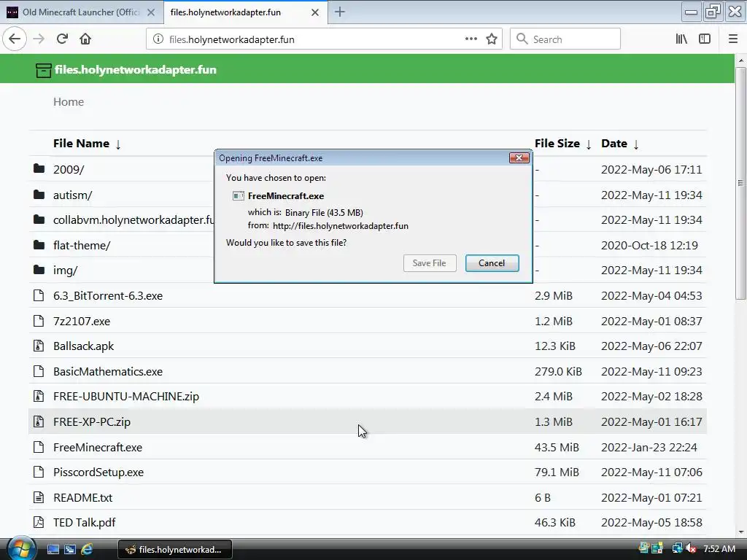Close the Opening FreeMinecraft.exe dialog
The image size is (747, 560).
pos(519,157)
